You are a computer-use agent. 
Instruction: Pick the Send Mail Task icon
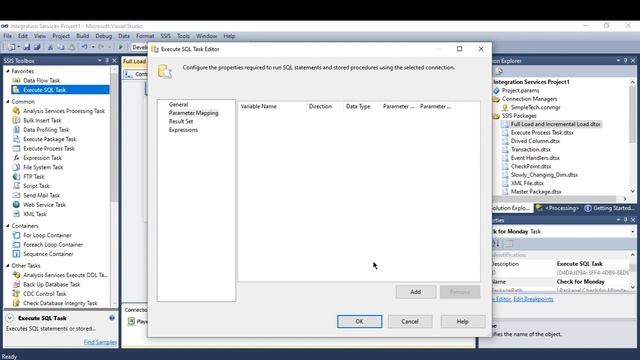click(x=16, y=196)
